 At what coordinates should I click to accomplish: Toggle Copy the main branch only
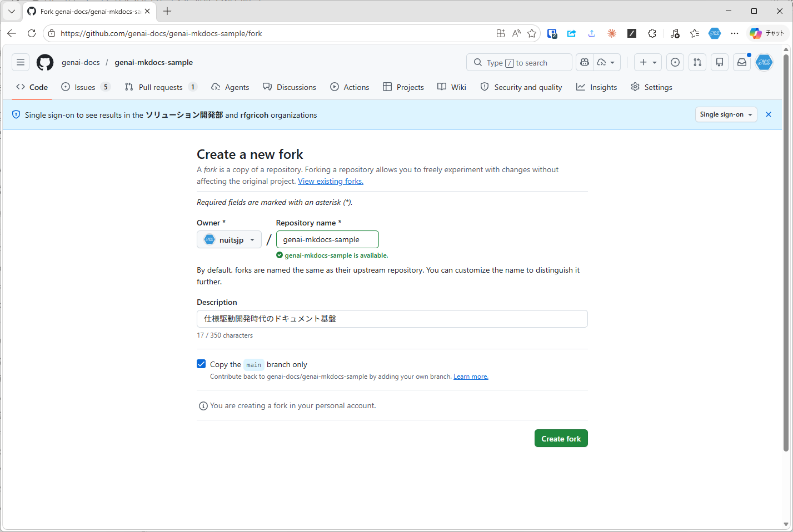click(201, 364)
